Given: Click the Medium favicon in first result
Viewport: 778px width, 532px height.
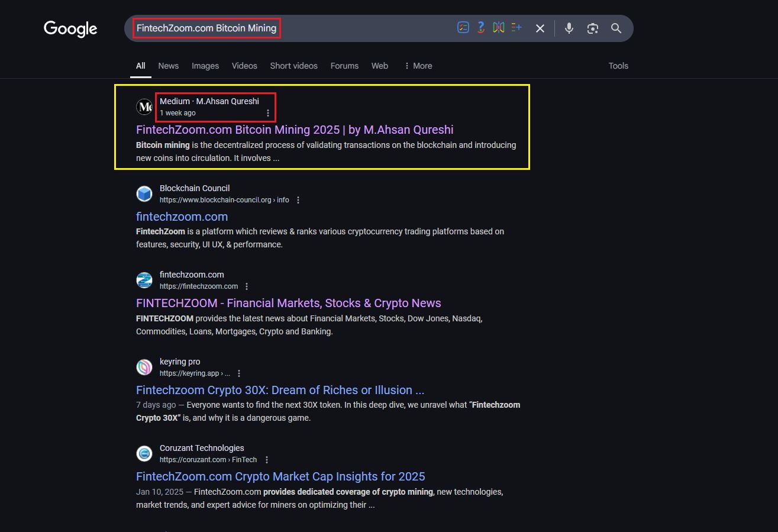Looking at the screenshot, I should pyautogui.click(x=144, y=107).
